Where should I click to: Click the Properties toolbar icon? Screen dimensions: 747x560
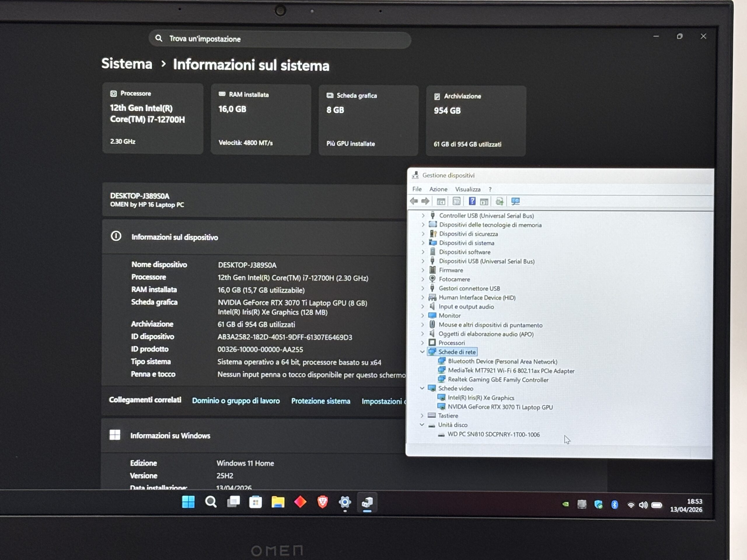[456, 202]
